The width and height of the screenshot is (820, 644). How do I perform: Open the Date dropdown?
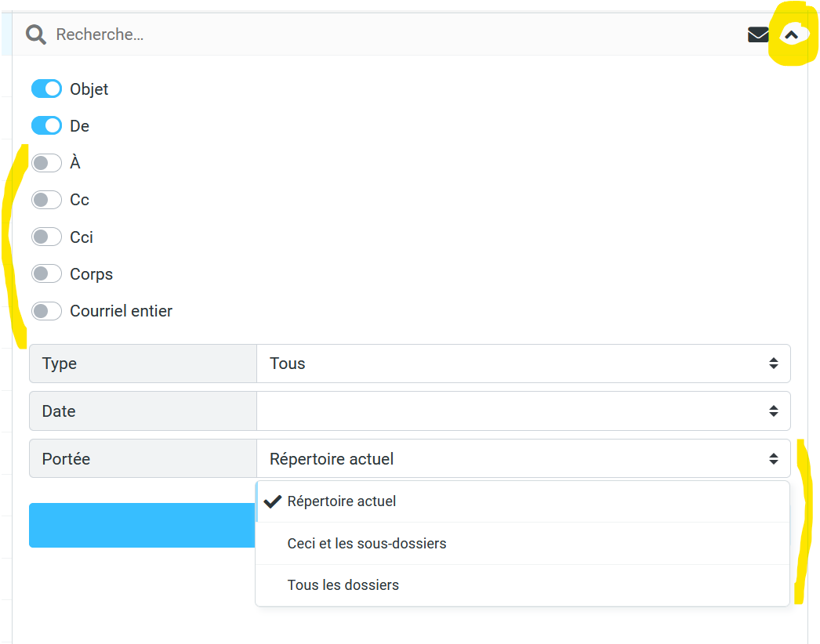[x=523, y=411]
